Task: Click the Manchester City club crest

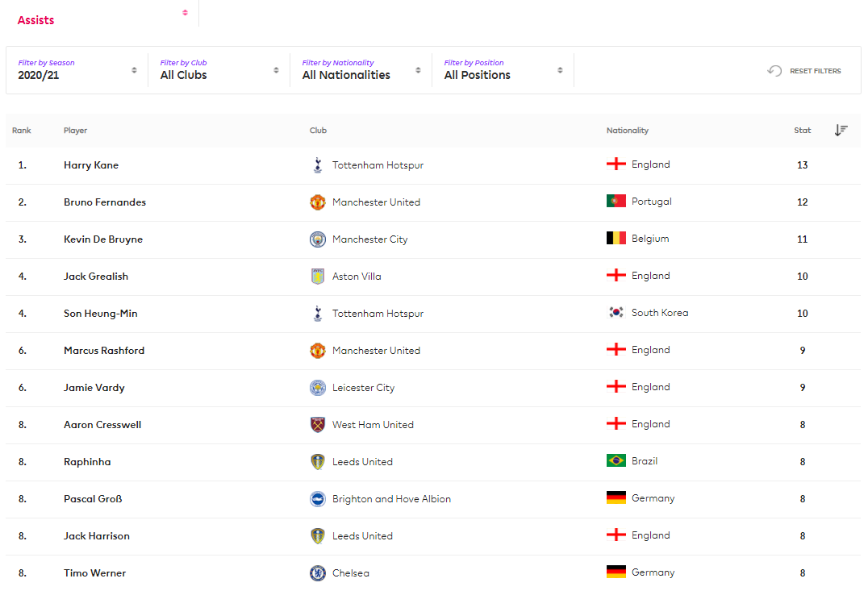Action: (x=318, y=239)
